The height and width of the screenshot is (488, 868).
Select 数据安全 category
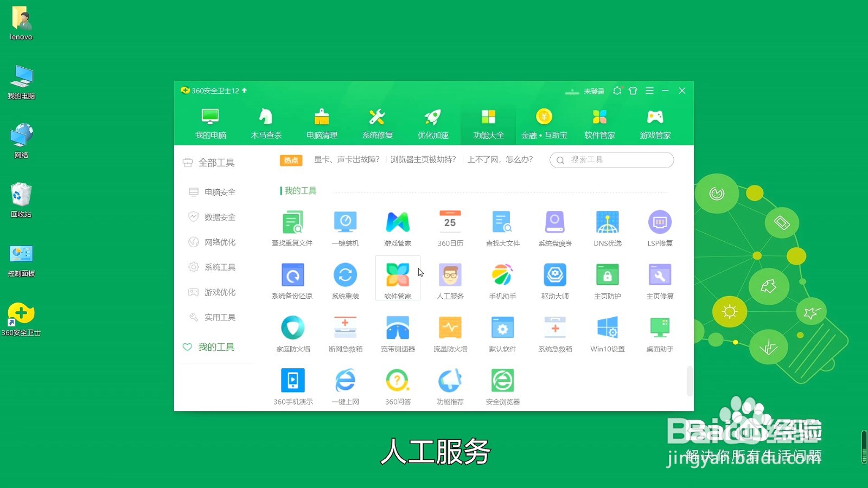pyautogui.click(x=212, y=217)
